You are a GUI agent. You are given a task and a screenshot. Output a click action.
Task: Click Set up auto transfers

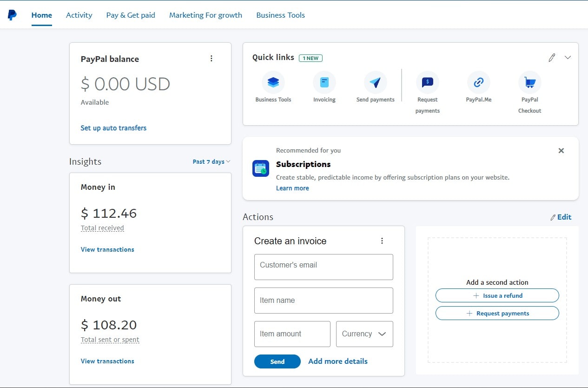(113, 127)
